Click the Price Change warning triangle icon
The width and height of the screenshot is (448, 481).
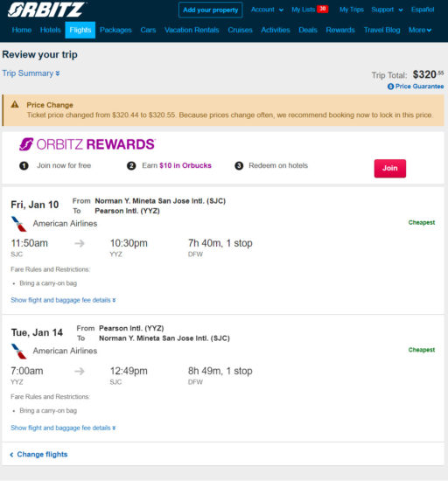(15, 105)
